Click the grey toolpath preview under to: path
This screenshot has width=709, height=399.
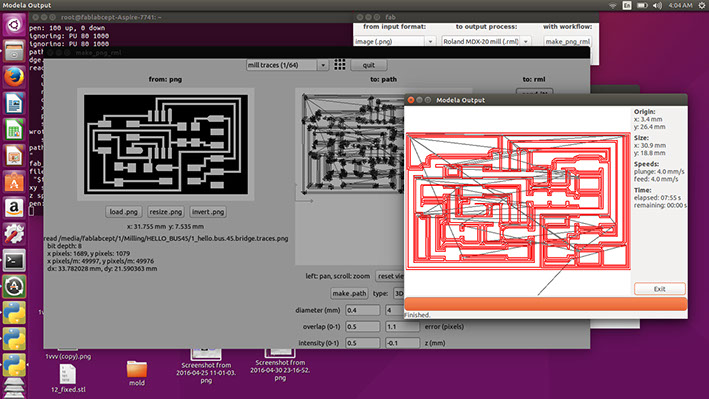pyautogui.click(x=349, y=145)
